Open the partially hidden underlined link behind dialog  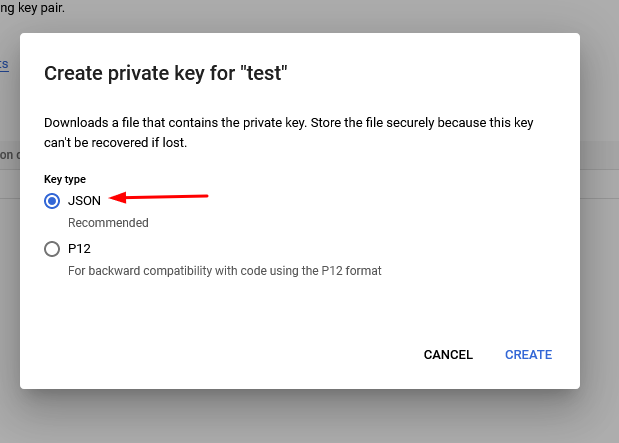click(4, 64)
